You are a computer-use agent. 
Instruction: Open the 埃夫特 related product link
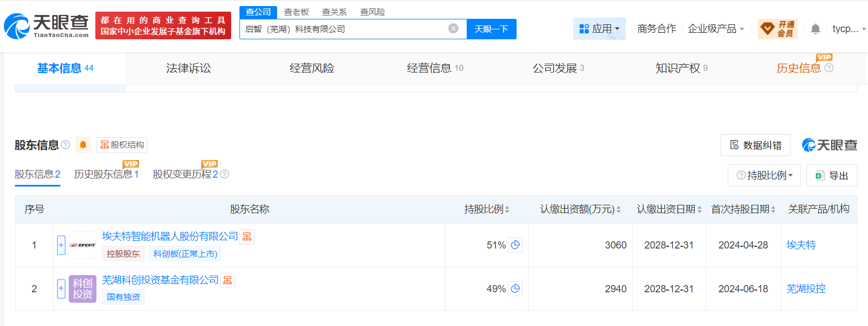tap(801, 245)
